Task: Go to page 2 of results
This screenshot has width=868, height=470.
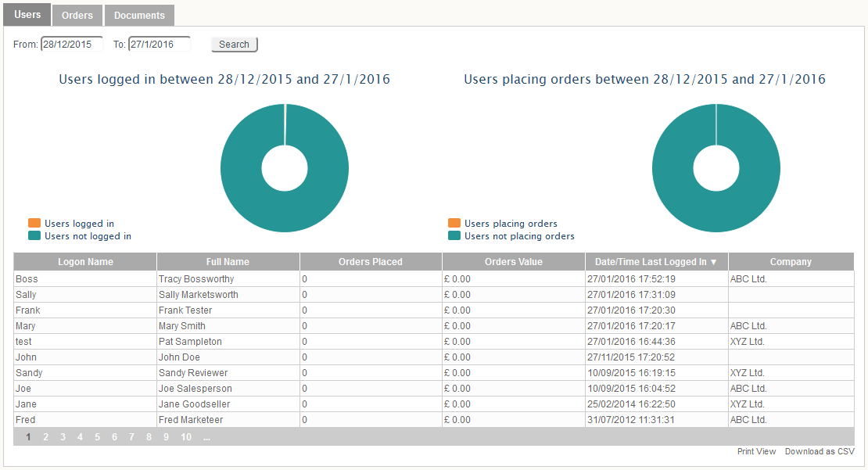Action: (46, 437)
